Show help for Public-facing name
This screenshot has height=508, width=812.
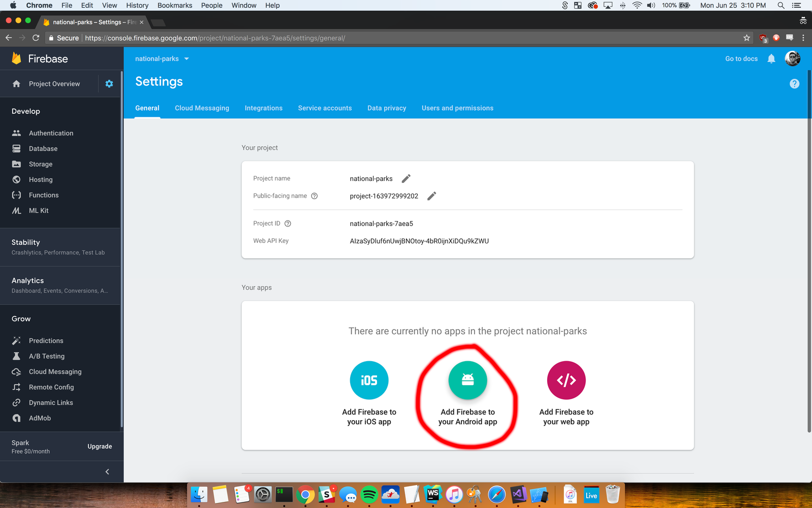314,196
